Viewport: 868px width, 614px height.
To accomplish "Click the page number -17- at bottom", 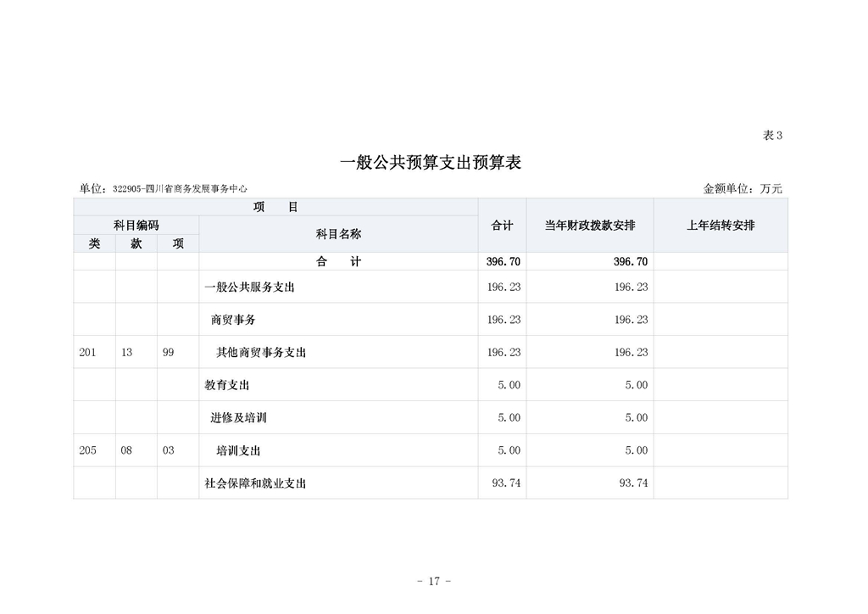I will point(433,581).
